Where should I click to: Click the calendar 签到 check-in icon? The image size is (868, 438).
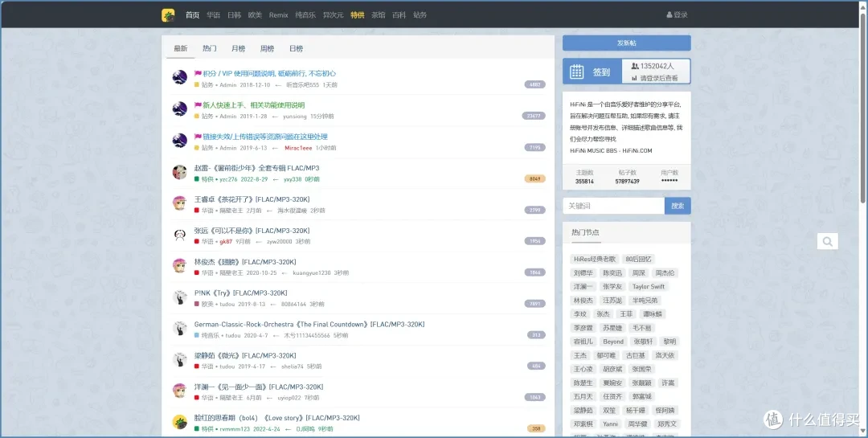577,72
